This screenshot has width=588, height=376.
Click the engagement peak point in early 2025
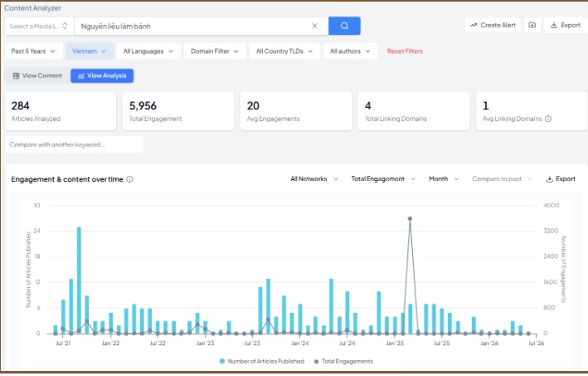coord(410,219)
